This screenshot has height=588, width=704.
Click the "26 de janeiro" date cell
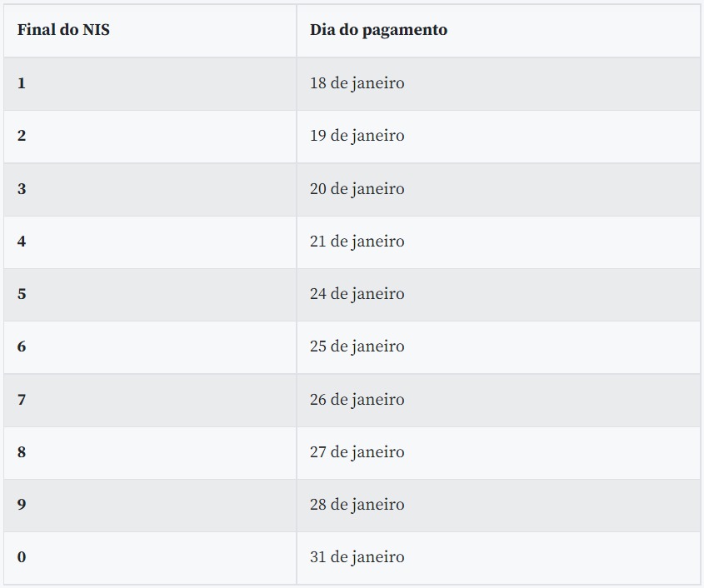357,400
